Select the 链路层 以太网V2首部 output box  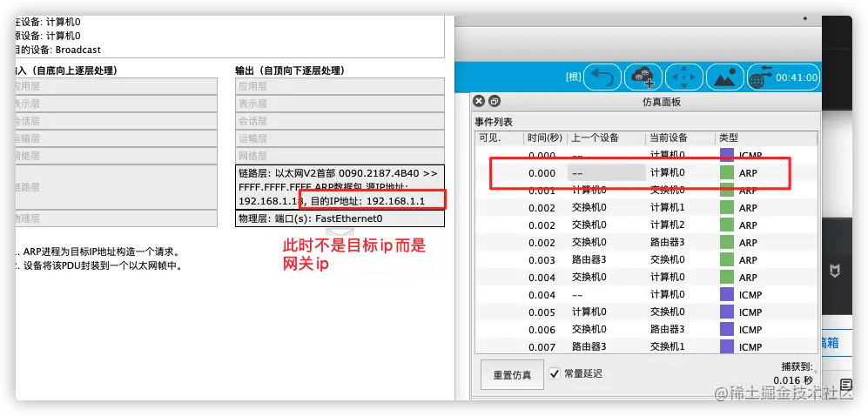(340, 187)
